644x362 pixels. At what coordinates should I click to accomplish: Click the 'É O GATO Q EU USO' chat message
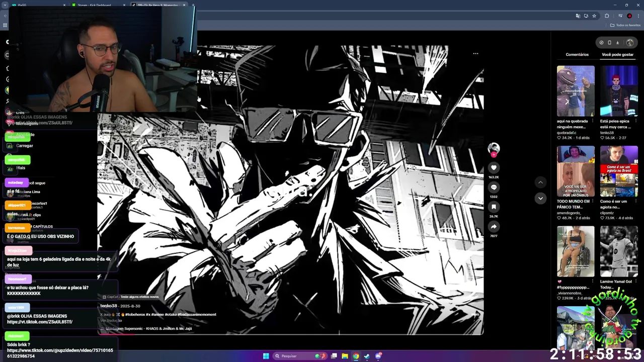(40, 236)
